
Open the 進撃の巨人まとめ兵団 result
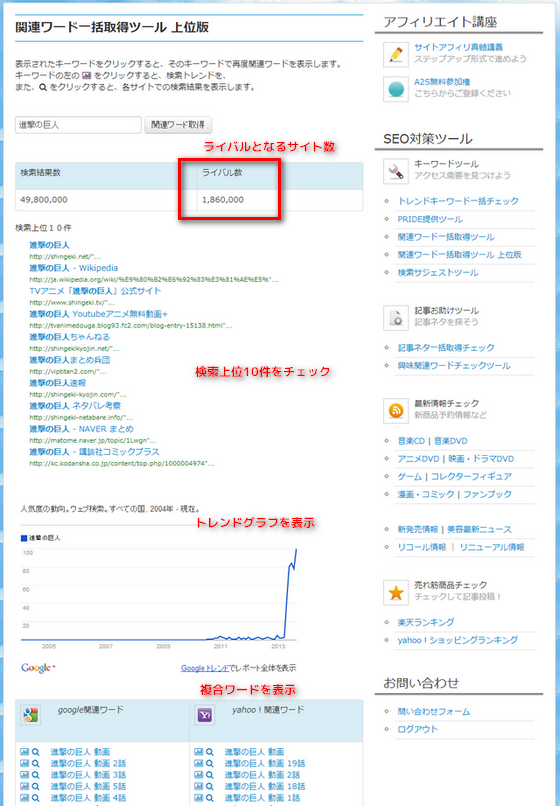tap(69, 360)
